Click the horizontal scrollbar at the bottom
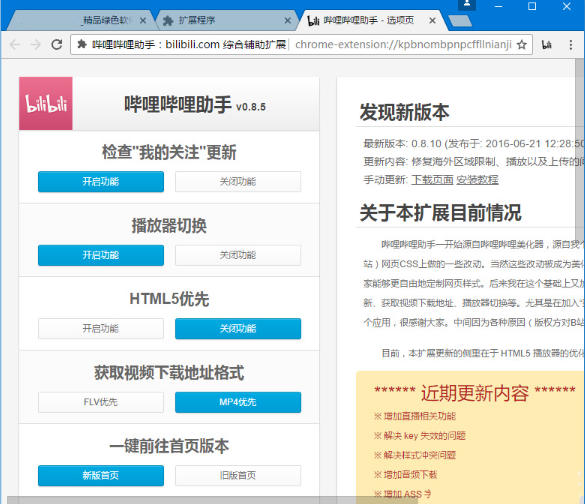 pyautogui.click(x=213, y=500)
